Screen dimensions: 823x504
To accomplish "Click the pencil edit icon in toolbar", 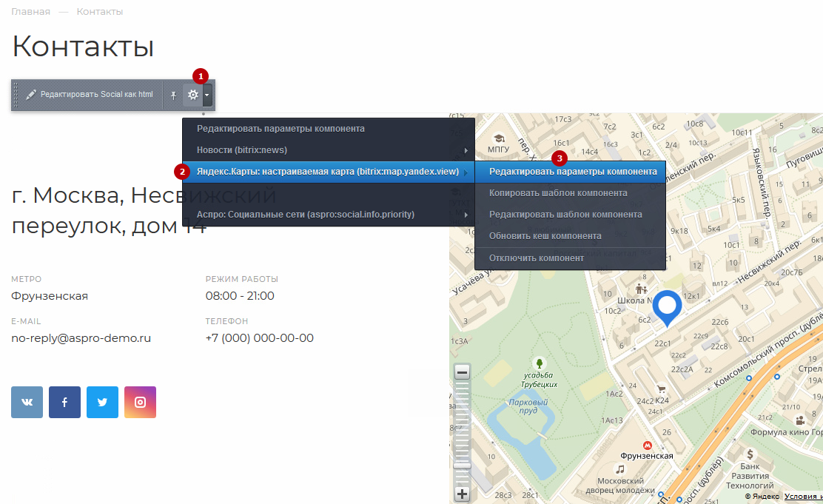I will click(31, 95).
